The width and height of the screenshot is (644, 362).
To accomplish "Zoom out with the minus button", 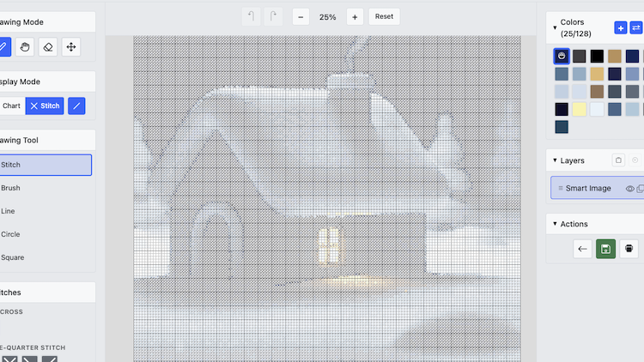I will (x=301, y=17).
